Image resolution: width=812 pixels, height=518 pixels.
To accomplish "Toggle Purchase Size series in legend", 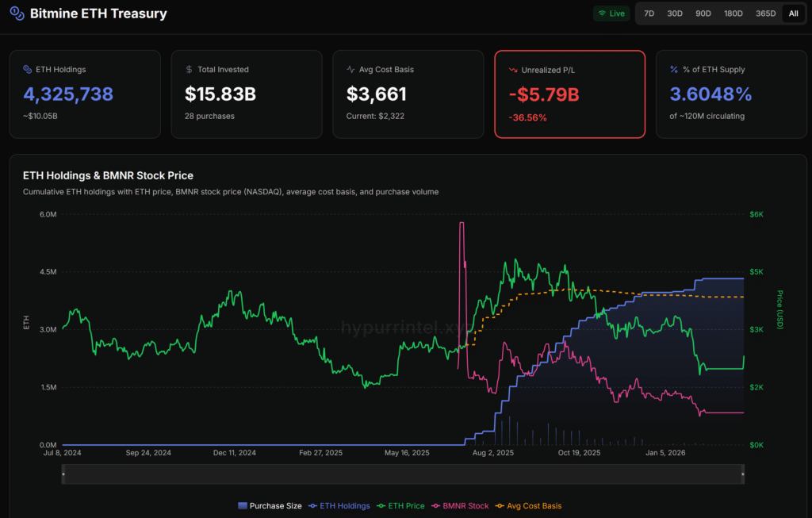I will (270, 505).
